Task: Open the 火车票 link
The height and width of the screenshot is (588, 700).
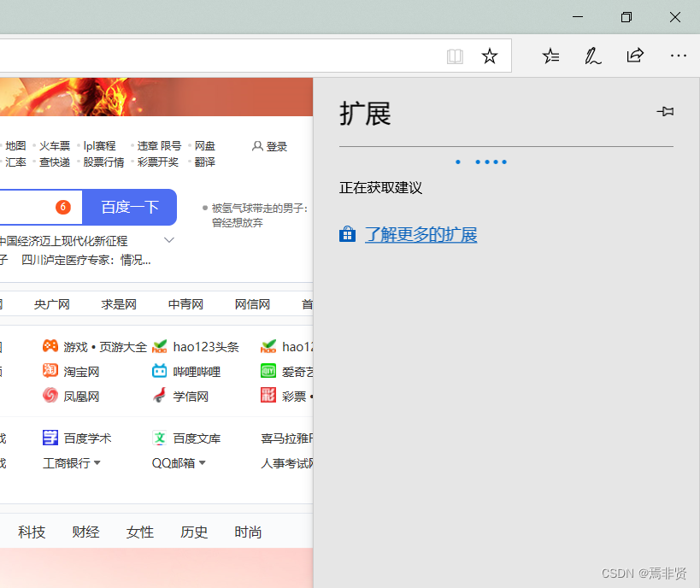Action: point(55,146)
